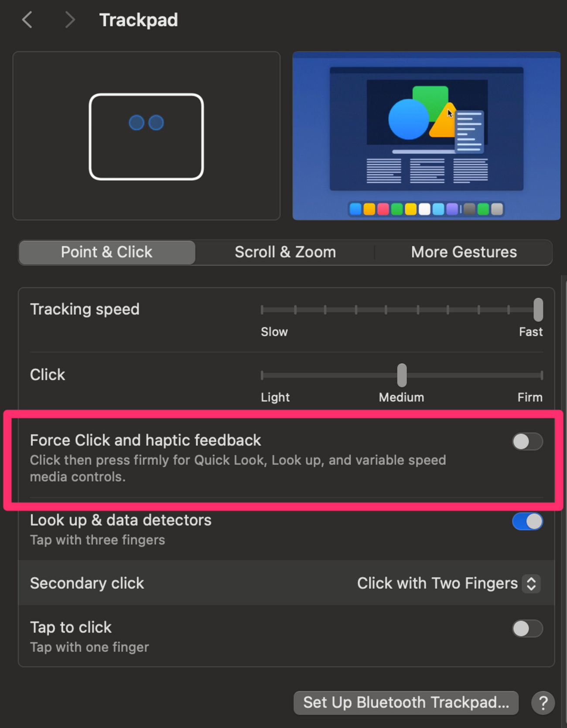
Task: Click the Trackpad page title
Action: 139,20
